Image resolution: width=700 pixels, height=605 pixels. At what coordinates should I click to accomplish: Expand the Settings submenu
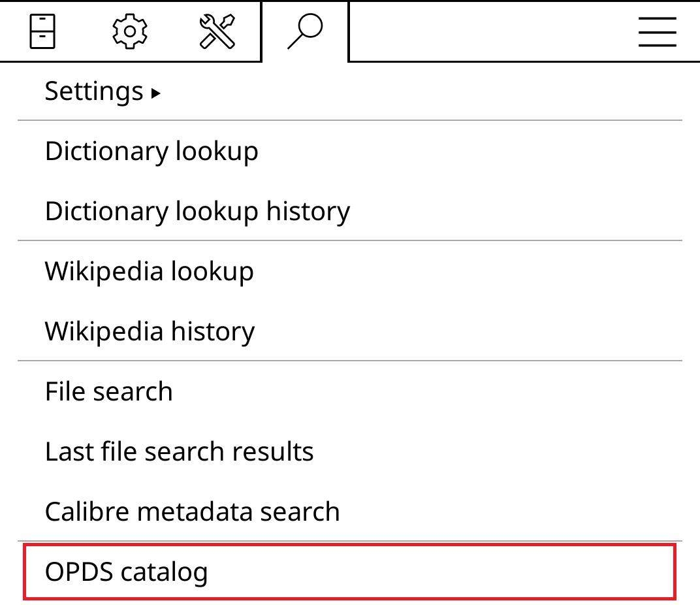pyautogui.click(x=350, y=91)
